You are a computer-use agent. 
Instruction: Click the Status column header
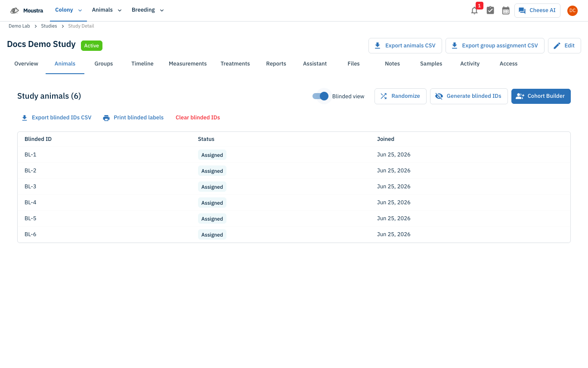206,139
